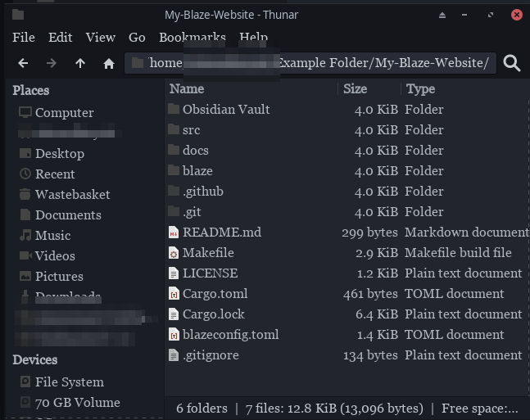Image resolution: width=530 pixels, height=420 pixels.
Task: Select the blazeconfig.toml file
Action: point(230,335)
